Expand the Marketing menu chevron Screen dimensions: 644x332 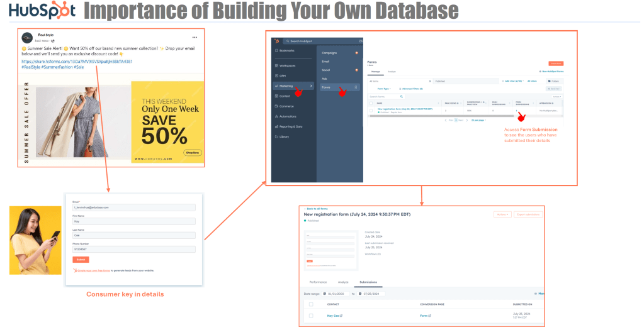tap(311, 86)
